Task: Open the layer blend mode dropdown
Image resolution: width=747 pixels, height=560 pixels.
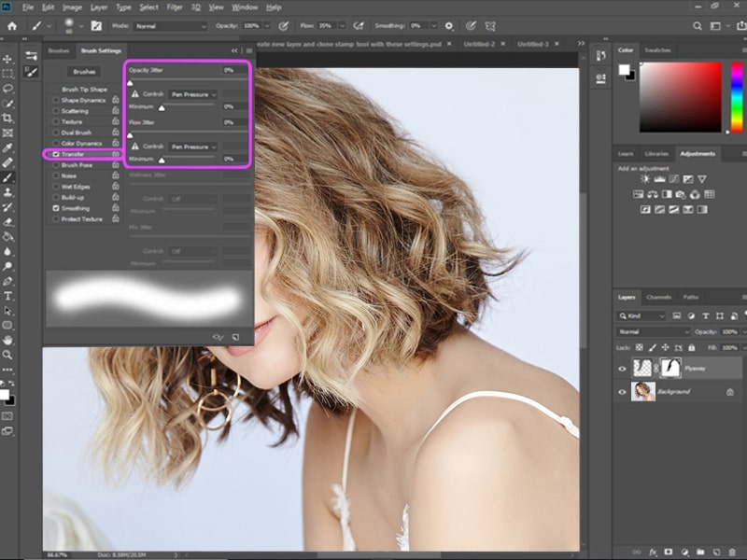Action: pos(653,332)
